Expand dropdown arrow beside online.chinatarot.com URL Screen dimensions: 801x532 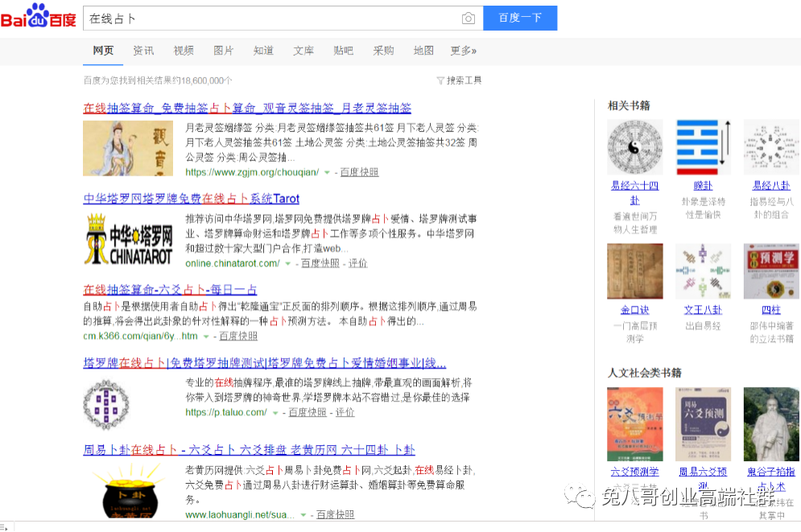(x=288, y=264)
